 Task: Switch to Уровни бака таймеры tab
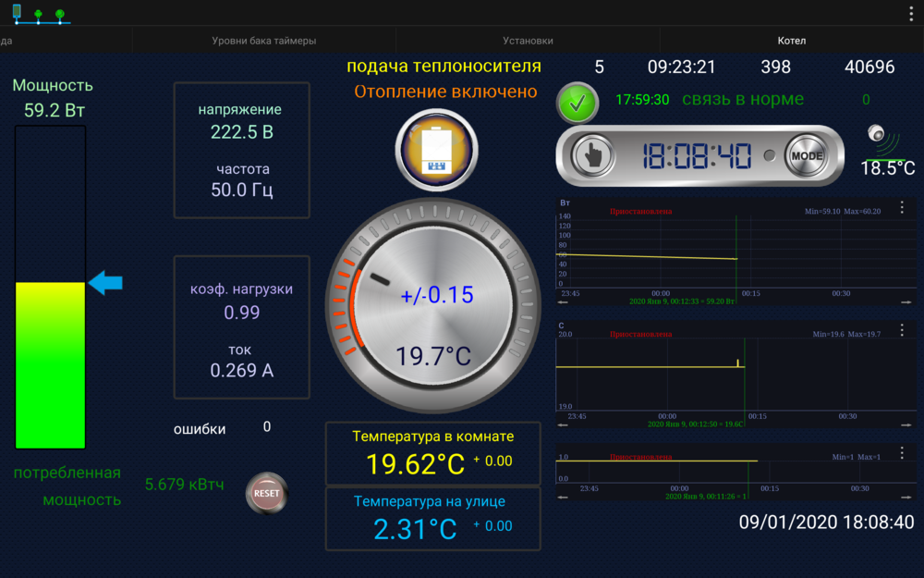point(264,41)
